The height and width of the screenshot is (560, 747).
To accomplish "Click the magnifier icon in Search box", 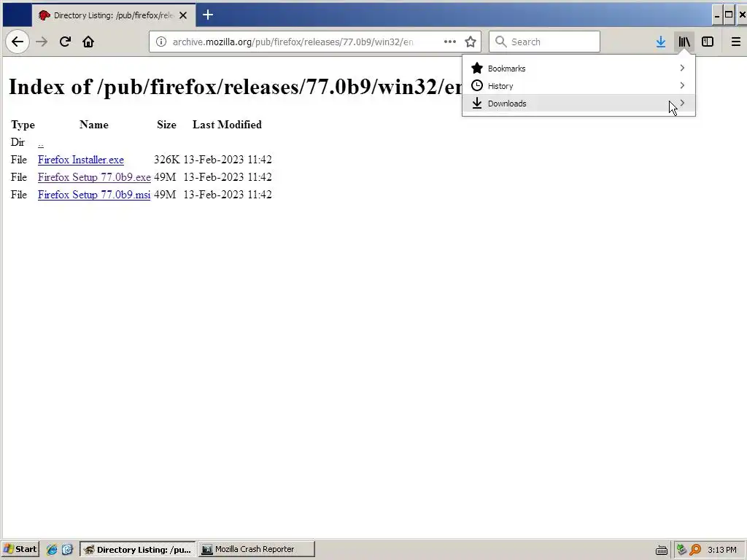I will (x=500, y=42).
